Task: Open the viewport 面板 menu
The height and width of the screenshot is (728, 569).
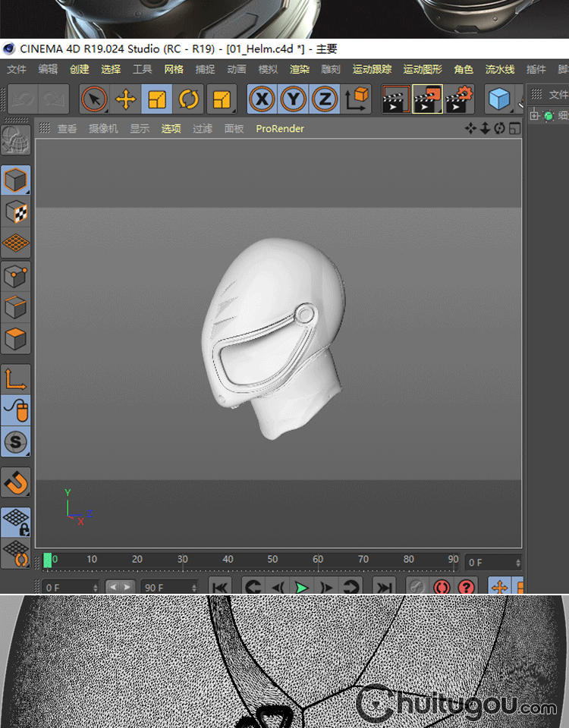Action: point(234,129)
